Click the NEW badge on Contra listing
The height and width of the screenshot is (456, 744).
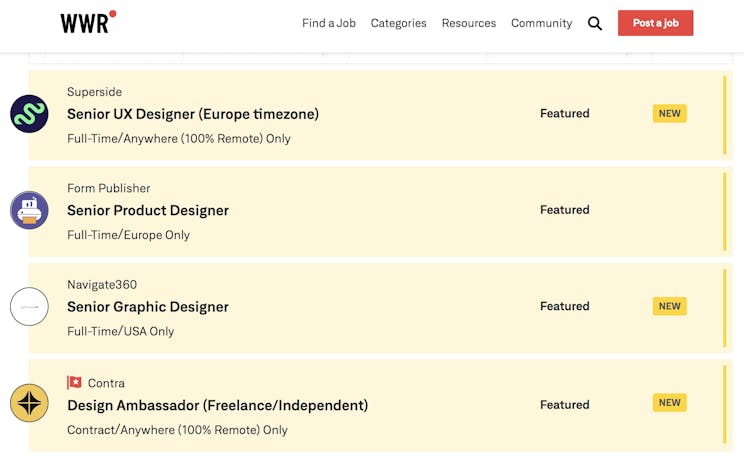[670, 402]
